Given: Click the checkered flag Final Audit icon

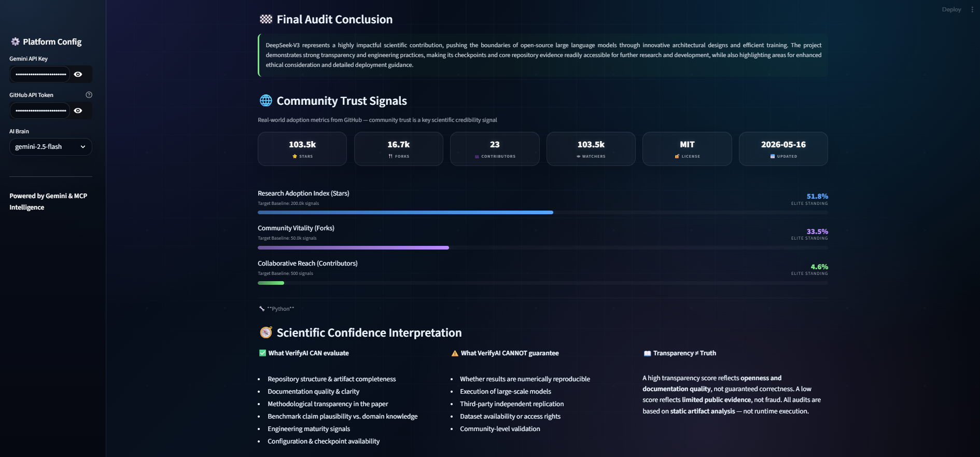Looking at the screenshot, I should pyautogui.click(x=266, y=19).
